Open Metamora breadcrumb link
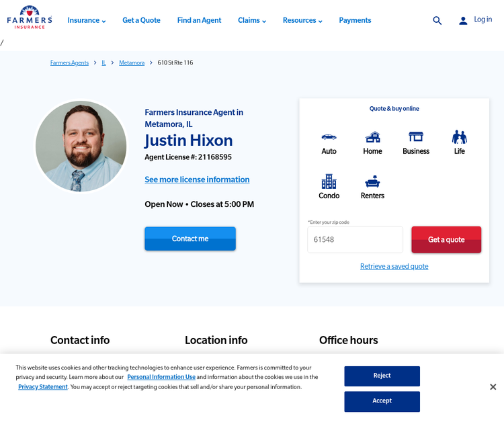This screenshot has width=504, height=422. pos(132,63)
